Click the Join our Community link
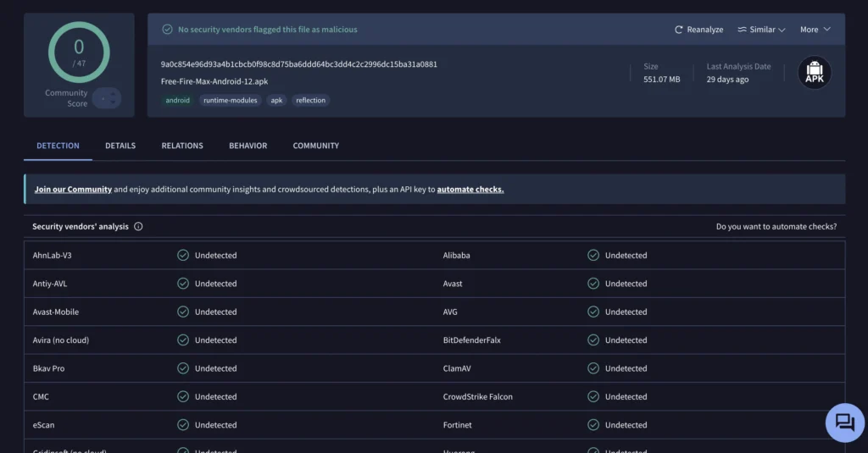The height and width of the screenshot is (453, 868). point(73,189)
